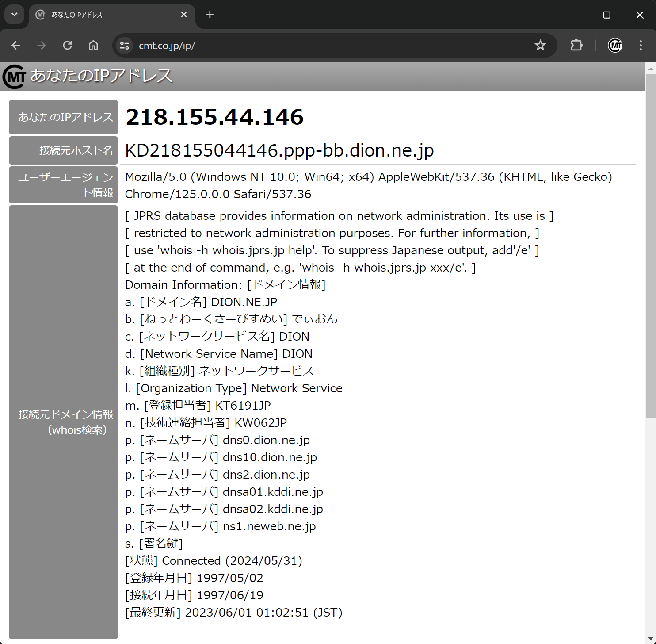Click the [状態] Connected (2024/05/31) line
The width and height of the screenshot is (656, 644).
(214, 561)
